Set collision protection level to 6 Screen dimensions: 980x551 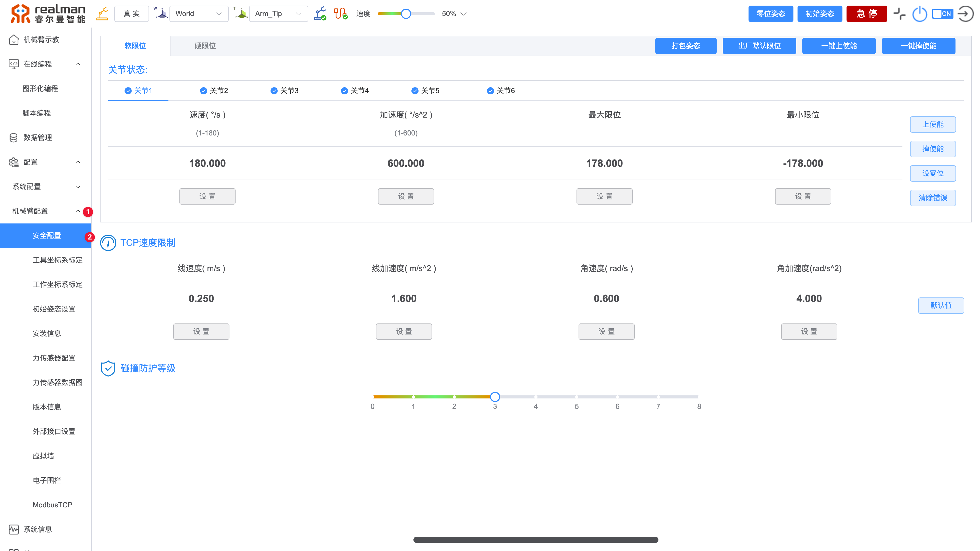click(x=617, y=397)
